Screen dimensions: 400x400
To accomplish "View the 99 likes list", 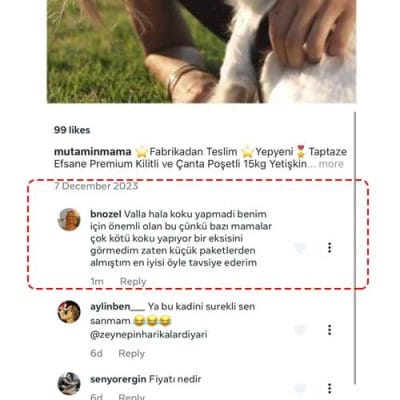I will (x=72, y=130).
